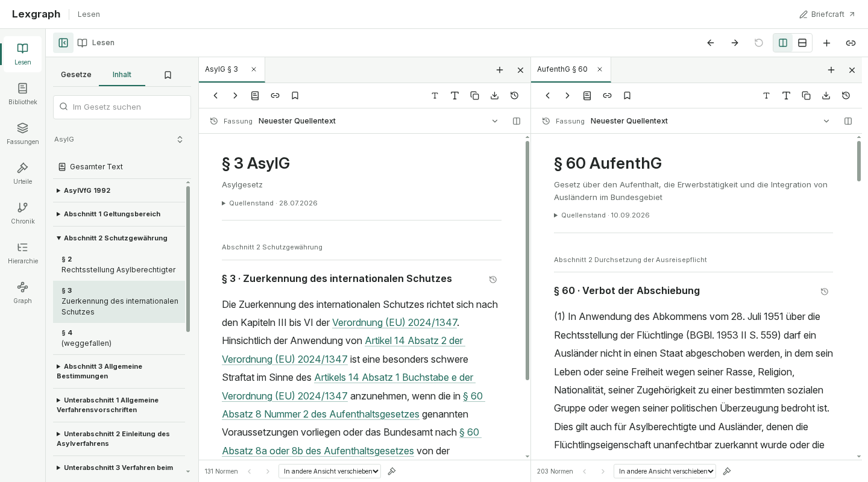Open Briefcraft external link

(828, 14)
